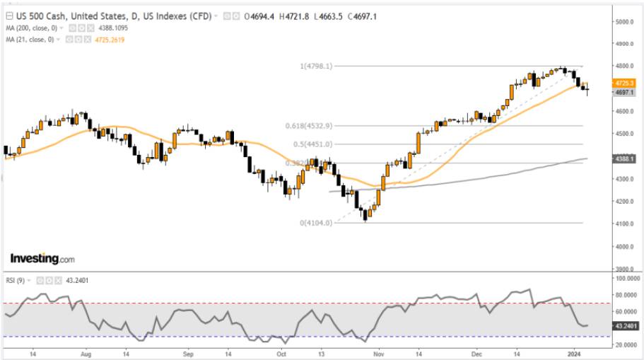
Task: Open settings for MA (21, close, 0)
Action: (x=78, y=39)
